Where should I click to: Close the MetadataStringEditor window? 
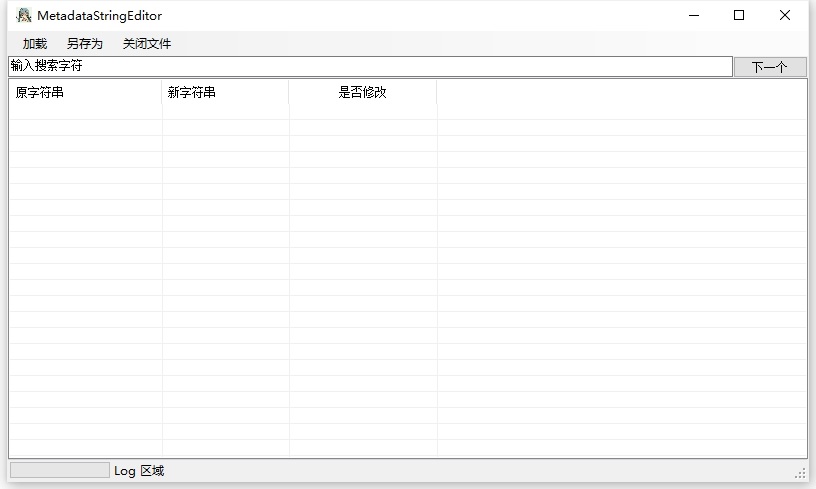pyautogui.click(x=785, y=15)
